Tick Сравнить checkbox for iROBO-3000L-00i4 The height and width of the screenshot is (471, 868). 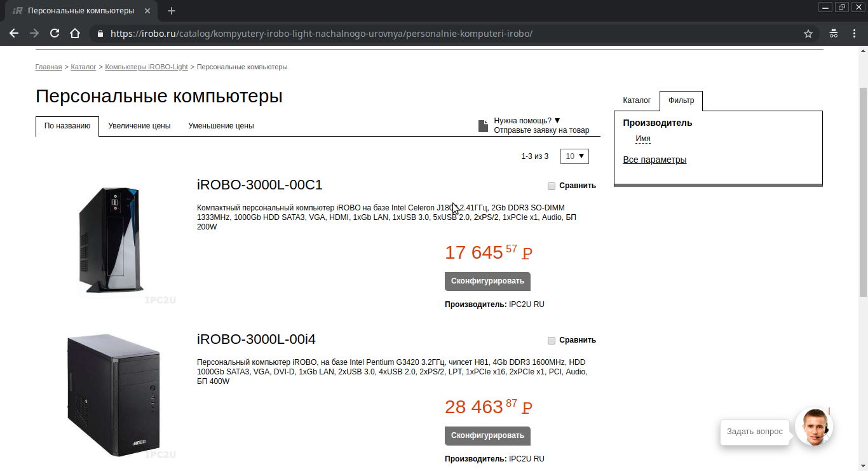point(552,341)
